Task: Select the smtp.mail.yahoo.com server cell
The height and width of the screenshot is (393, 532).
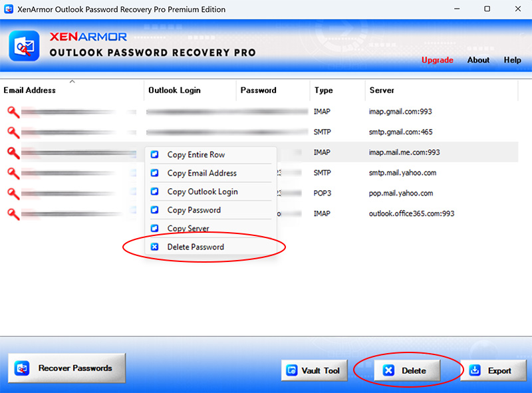Action: coord(403,173)
